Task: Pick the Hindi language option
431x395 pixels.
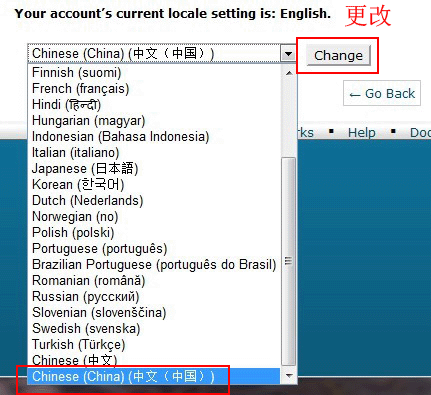Action: click(154, 104)
